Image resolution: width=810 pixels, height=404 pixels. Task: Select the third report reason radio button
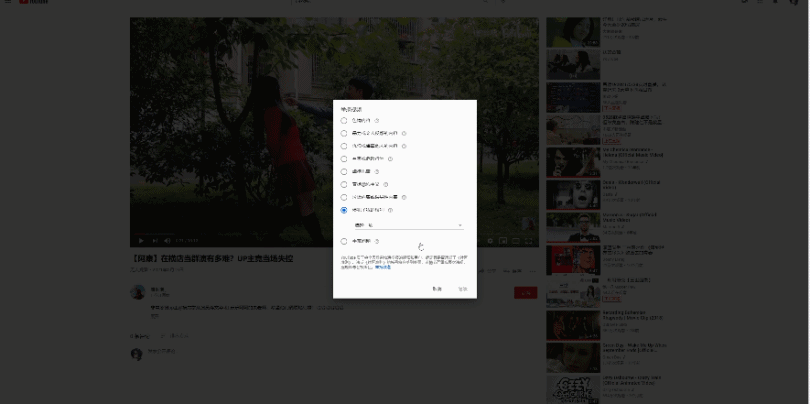344,146
